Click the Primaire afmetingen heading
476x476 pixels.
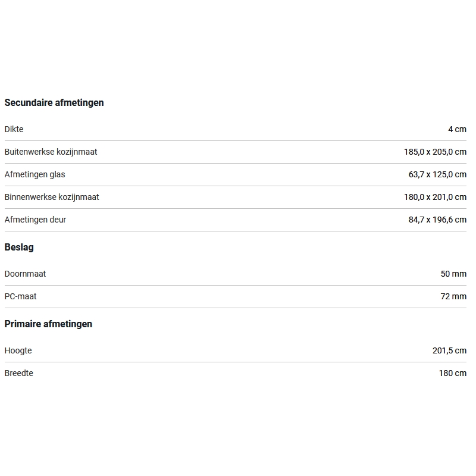[x=48, y=324]
